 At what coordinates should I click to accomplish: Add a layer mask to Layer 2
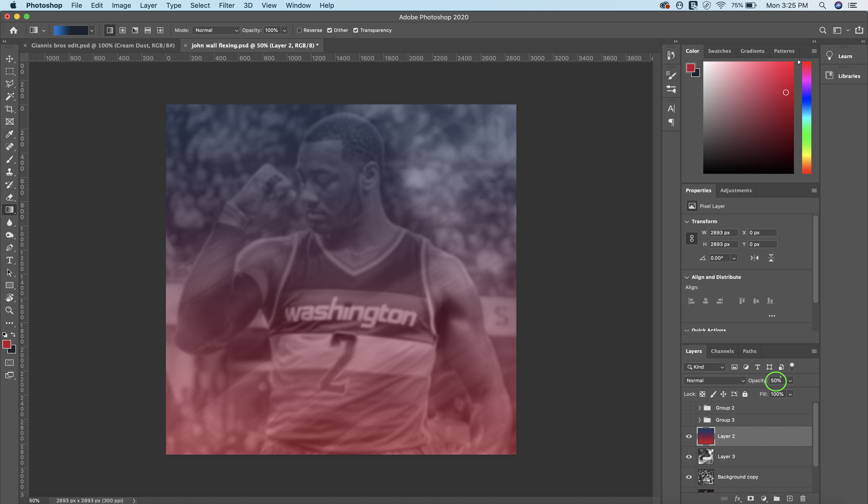coord(751,498)
